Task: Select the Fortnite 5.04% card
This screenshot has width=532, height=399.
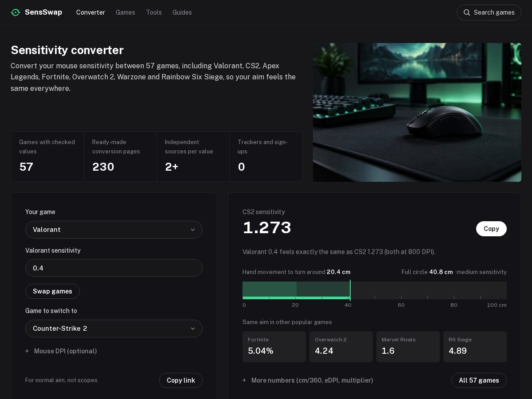Action: click(274, 347)
